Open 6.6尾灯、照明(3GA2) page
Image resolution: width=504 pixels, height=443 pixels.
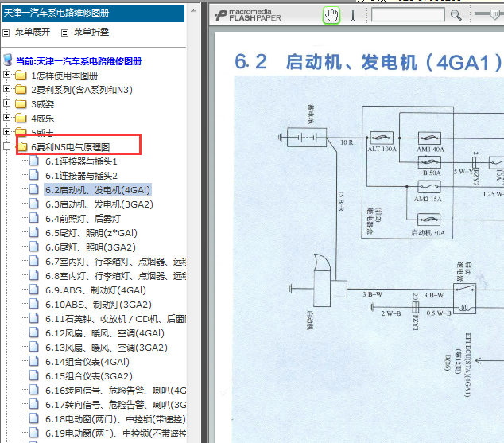tap(91, 247)
